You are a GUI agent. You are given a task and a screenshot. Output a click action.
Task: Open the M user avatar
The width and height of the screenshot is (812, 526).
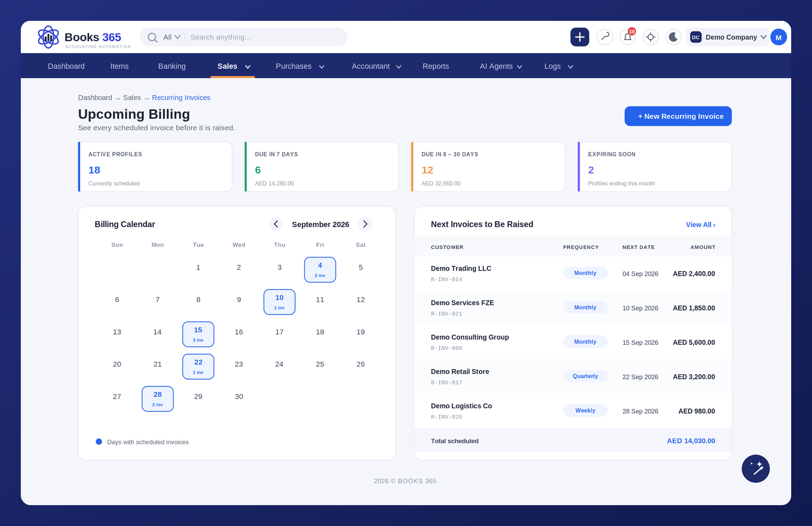tap(779, 37)
